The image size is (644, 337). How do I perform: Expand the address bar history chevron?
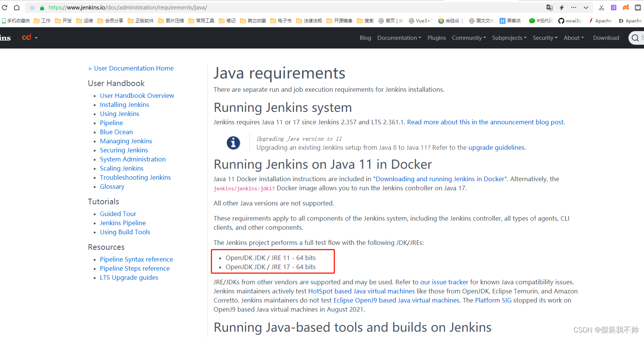pyautogui.click(x=586, y=8)
